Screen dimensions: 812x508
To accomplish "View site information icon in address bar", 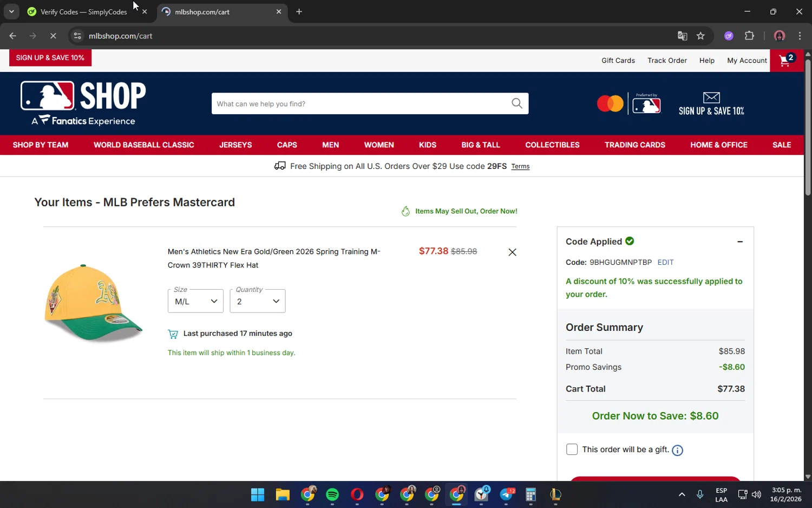I will 77,36.
